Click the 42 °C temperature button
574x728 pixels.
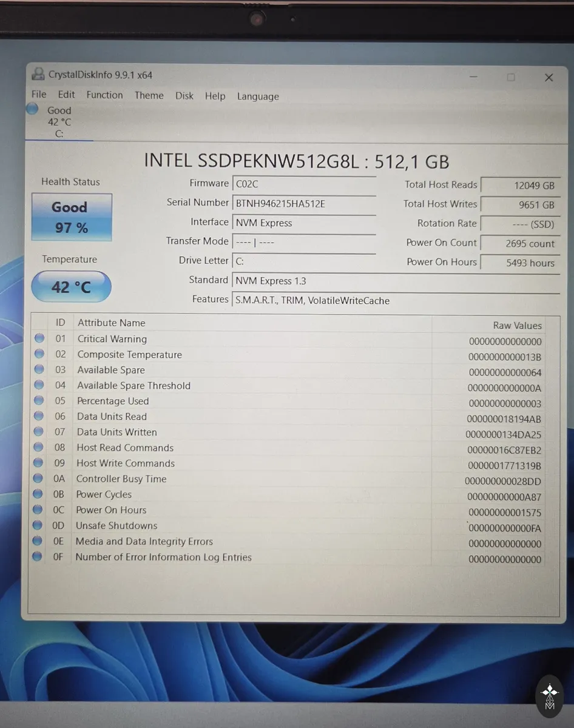click(x=71, y=286)
